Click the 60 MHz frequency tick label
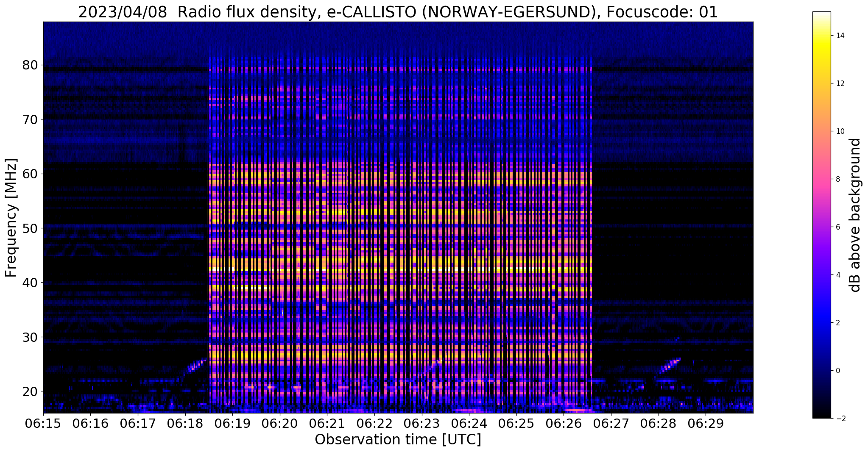This screenshot has width=868, height=452. 31,174
